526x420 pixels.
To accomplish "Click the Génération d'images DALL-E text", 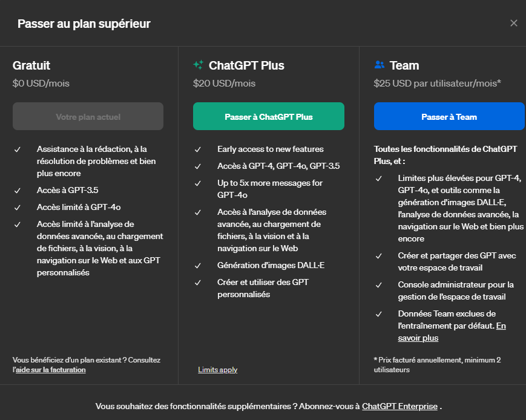I will (x=271, y=265).
